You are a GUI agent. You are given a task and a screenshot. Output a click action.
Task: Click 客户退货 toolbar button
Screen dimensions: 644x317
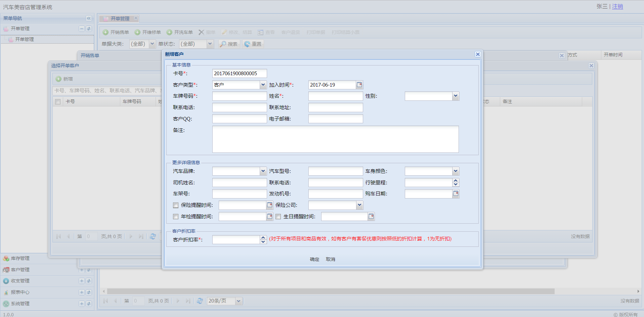point(291,32)
